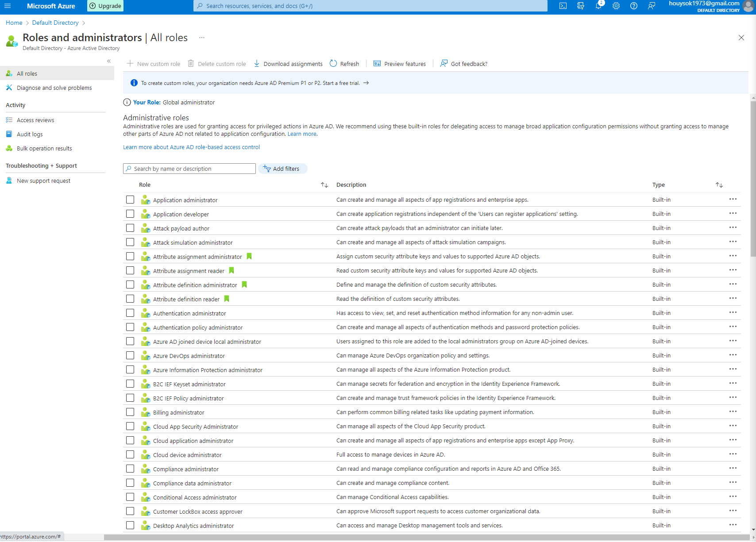Select the Attack payload author role checkbox
Screen dimensions: 756x542
[x=130, y=228]
